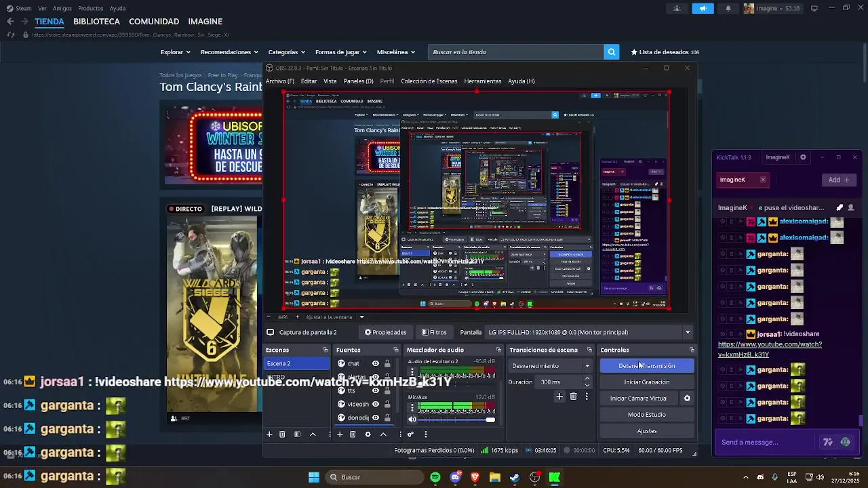Open transition properties three-dot menu
Viewport: 868px width, 488px height.
587,396
